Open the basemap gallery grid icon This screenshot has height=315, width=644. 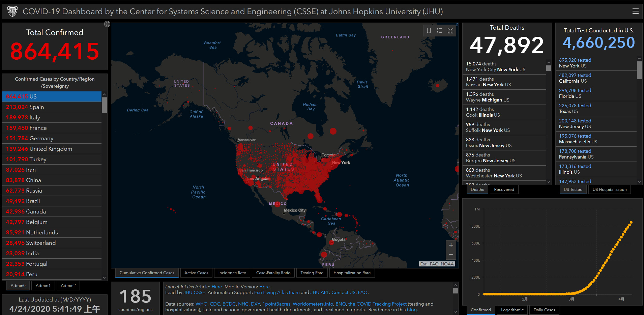(x=450, y=31)
